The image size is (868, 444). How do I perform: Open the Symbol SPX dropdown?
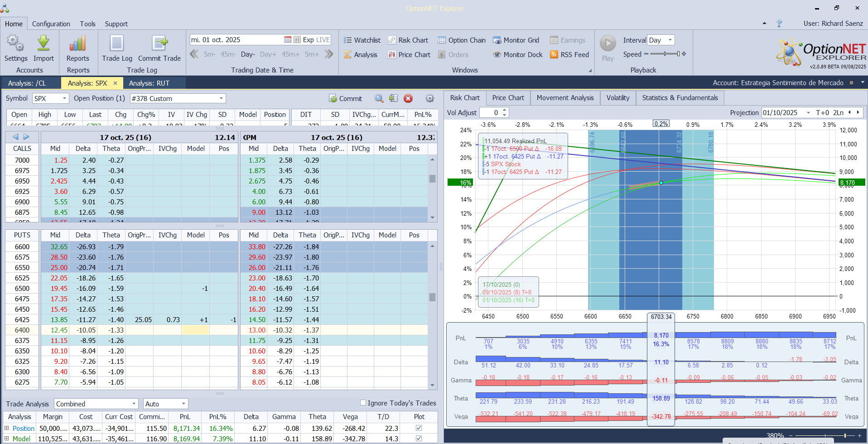[64, 98]
